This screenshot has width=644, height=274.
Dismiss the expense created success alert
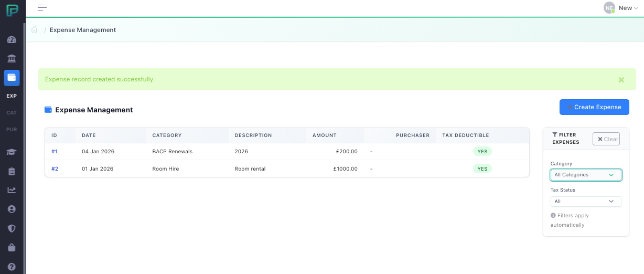pyautogui.click(x=621, y=80)
